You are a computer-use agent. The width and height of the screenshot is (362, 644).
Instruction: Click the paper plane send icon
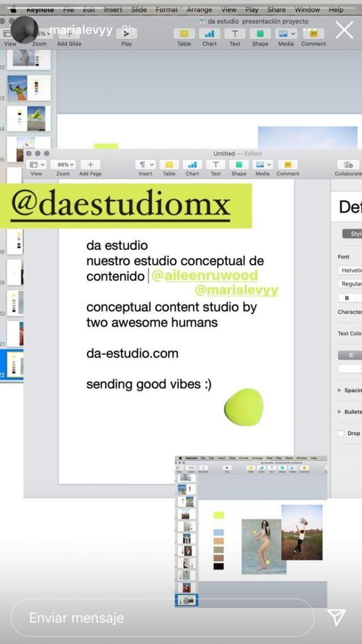pyautogui.click(x=336, y=617)
